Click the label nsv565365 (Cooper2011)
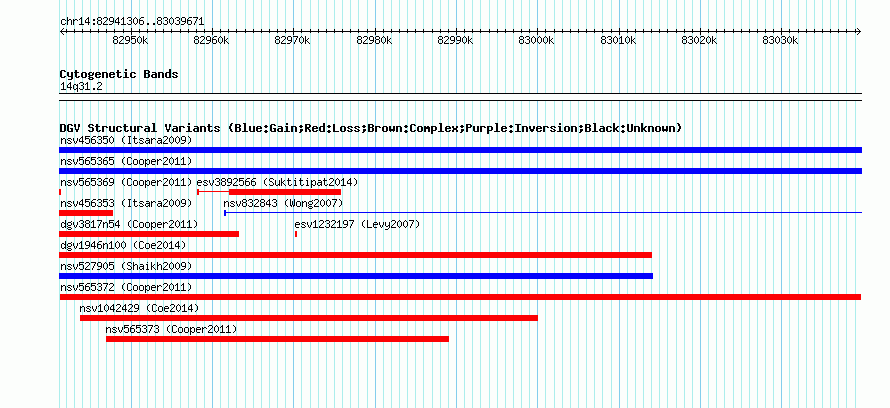The height and width of the screenshot is (408, 890). [126, 161]
